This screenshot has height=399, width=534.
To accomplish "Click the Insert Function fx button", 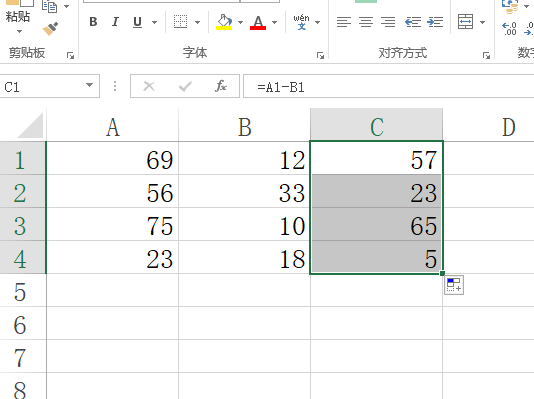I will (x=221, y=86).
